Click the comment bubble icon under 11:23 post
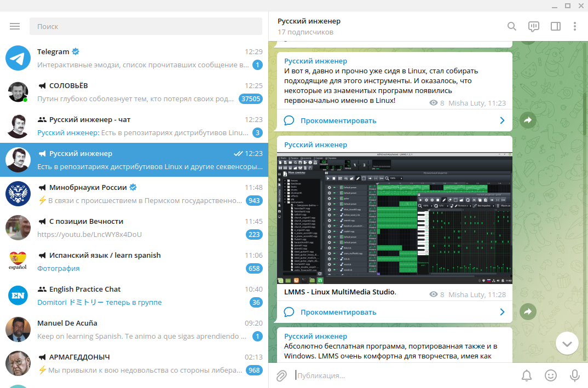This screenshot has width=588, height=388. pyautogui.click(x=289, y=121)
